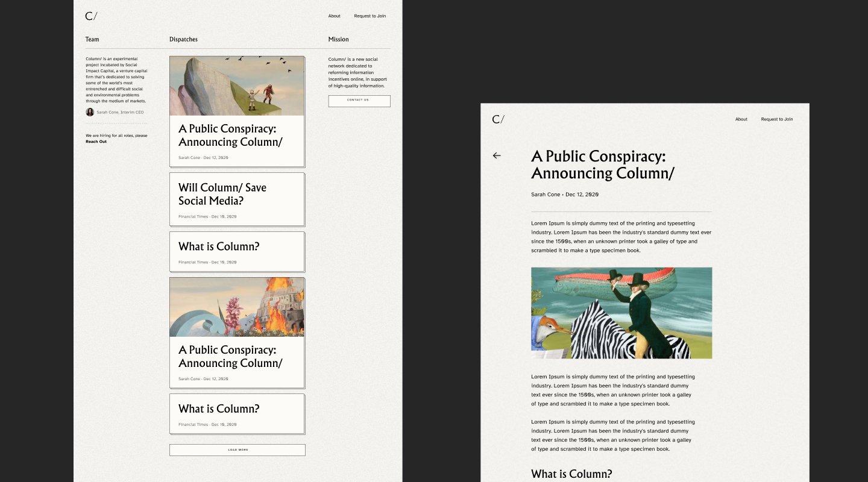Open the burning tower collage thumbnail
The height and width of the screenshot is (482, 868).
pos(237,307)
